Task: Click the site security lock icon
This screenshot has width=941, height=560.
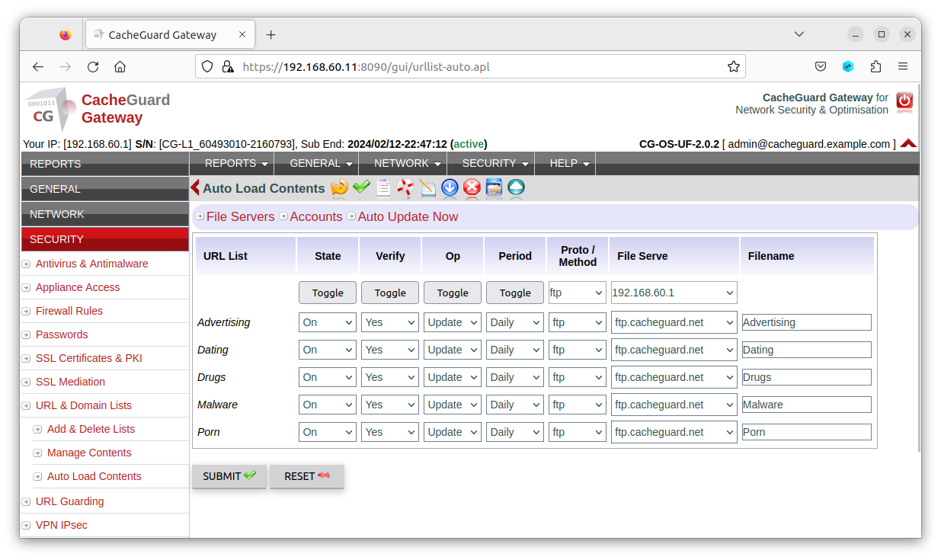Action: [x=227, y=66]
